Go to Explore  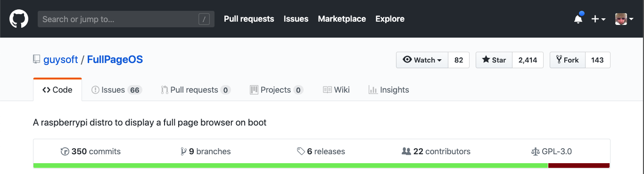(390, 19)
